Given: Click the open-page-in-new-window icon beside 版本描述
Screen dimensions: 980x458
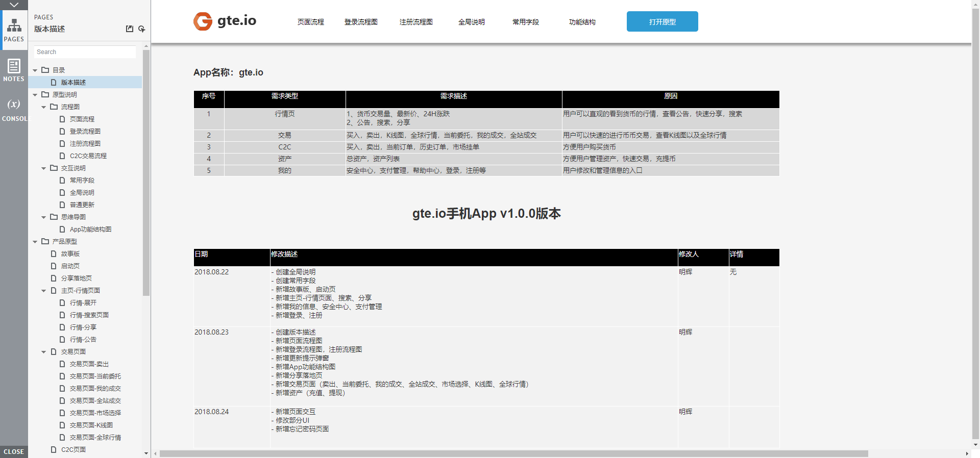Looking at the screenshot, I should click(x=130, y=29).
